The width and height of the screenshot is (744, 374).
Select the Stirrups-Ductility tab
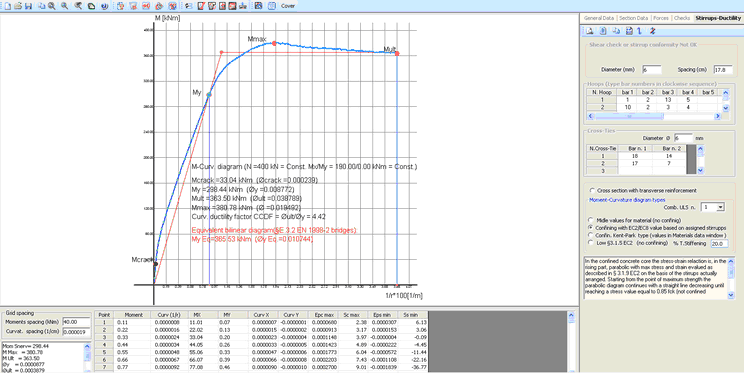[718, 18]
